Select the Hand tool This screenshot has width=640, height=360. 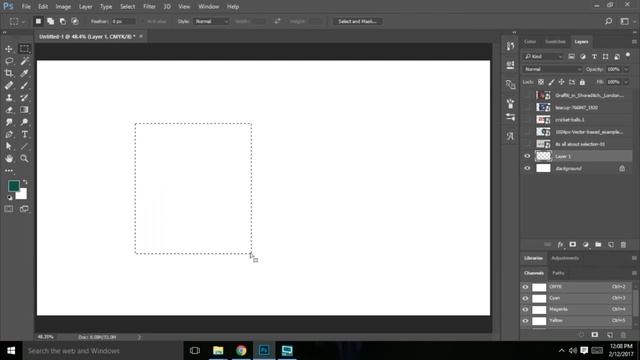[9, 159]
